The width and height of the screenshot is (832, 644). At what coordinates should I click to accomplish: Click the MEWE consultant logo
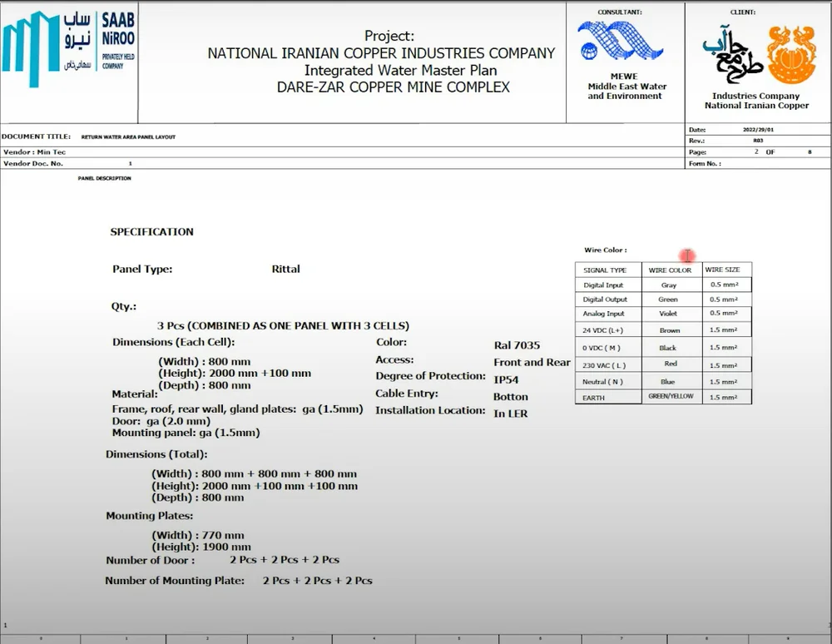(621, 40)
